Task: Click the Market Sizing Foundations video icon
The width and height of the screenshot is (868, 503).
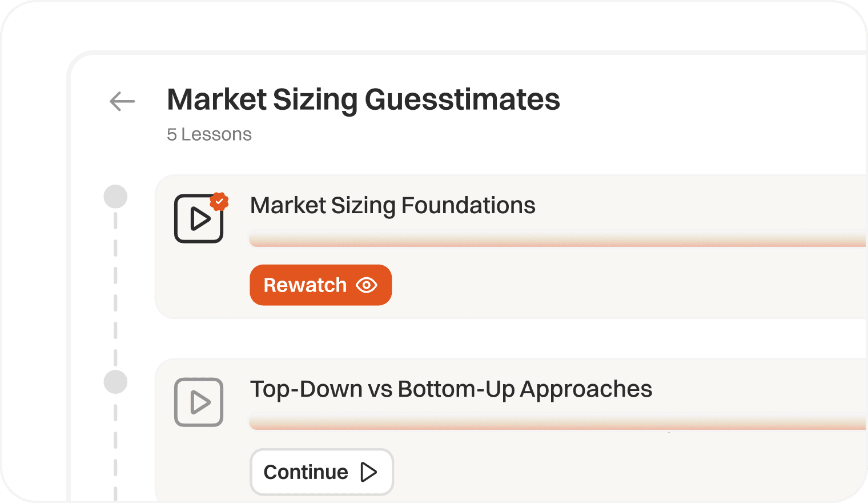Action: coord(198,219)
